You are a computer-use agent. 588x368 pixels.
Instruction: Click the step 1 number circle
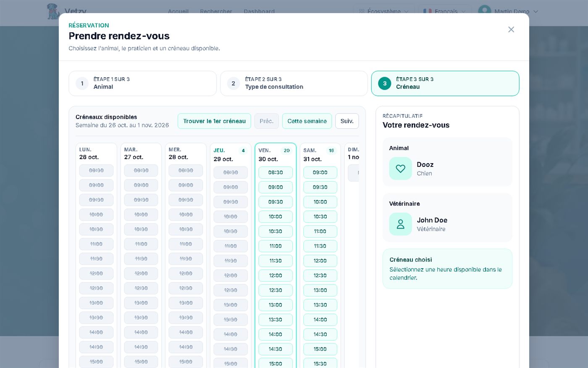coord(82,83)
